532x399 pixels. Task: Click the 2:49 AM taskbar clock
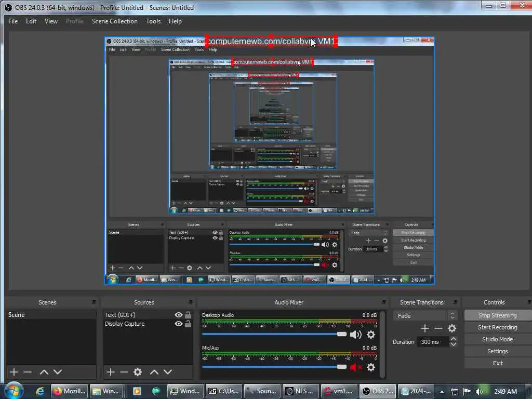coord(506,392)
